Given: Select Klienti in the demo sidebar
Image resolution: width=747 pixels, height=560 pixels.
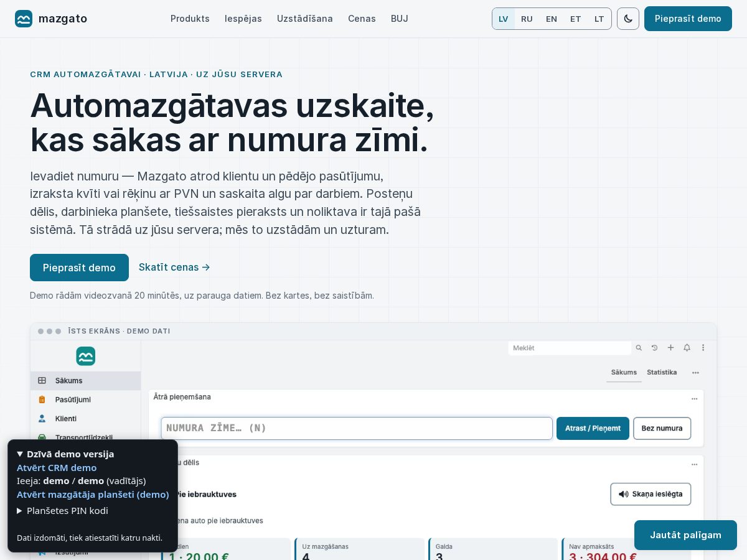Looking at the screenshot, I should (x=85, y=419).
